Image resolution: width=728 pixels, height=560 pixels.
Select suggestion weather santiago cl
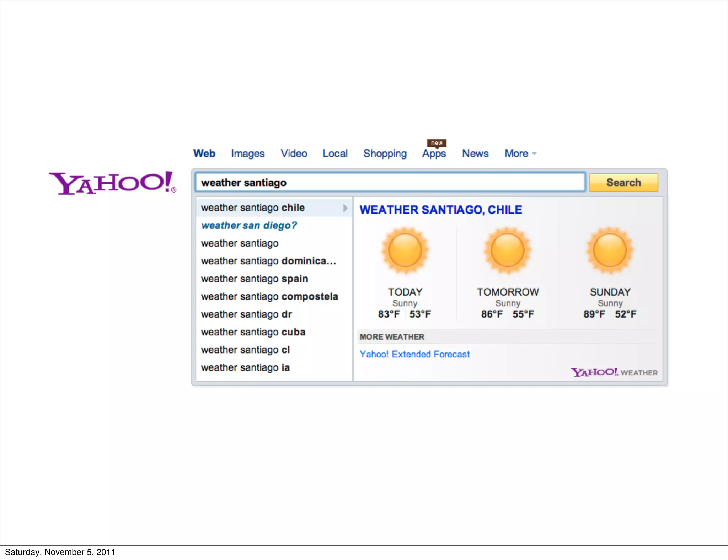(274, 350)
